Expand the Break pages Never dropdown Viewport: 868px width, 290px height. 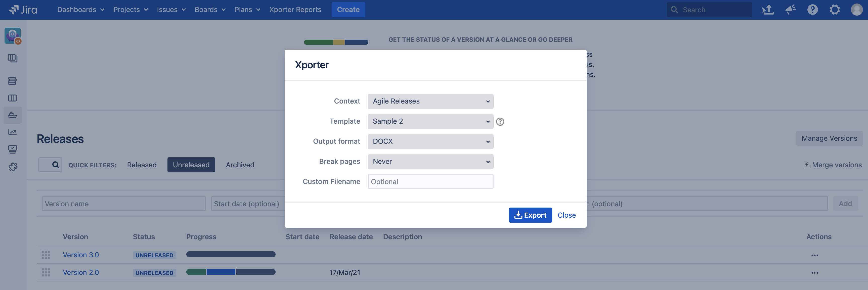pyautogui.click(x=430, y=162)
